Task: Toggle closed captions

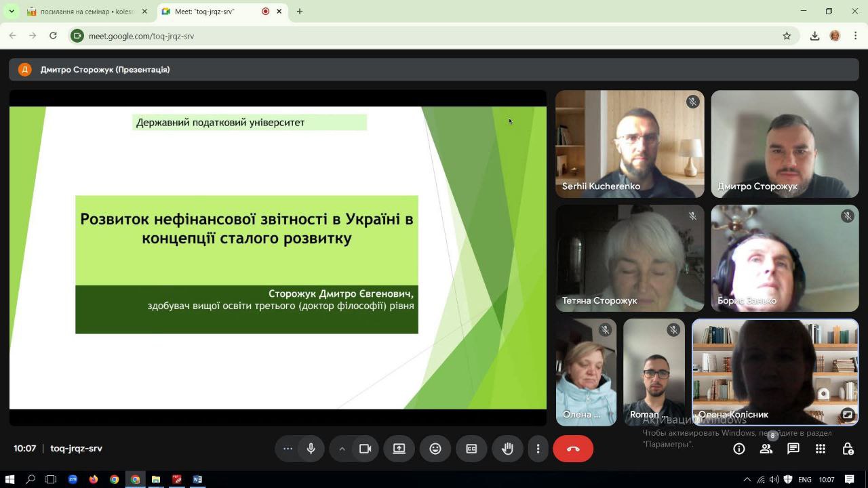Action: (x=471, y=449)
